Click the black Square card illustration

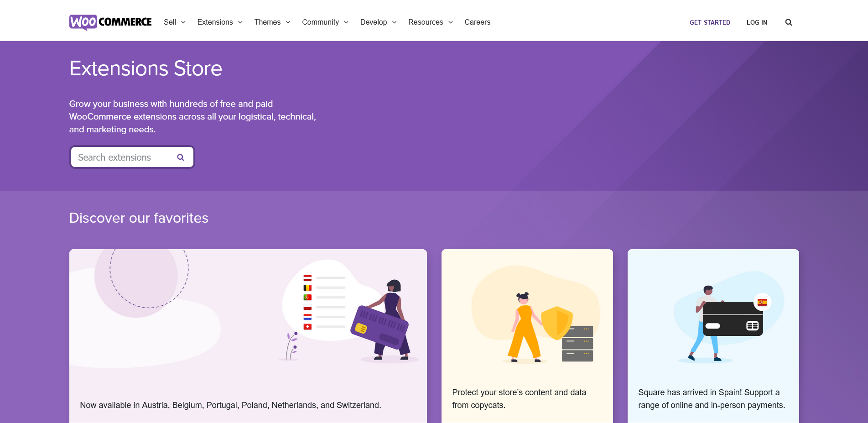733,319
